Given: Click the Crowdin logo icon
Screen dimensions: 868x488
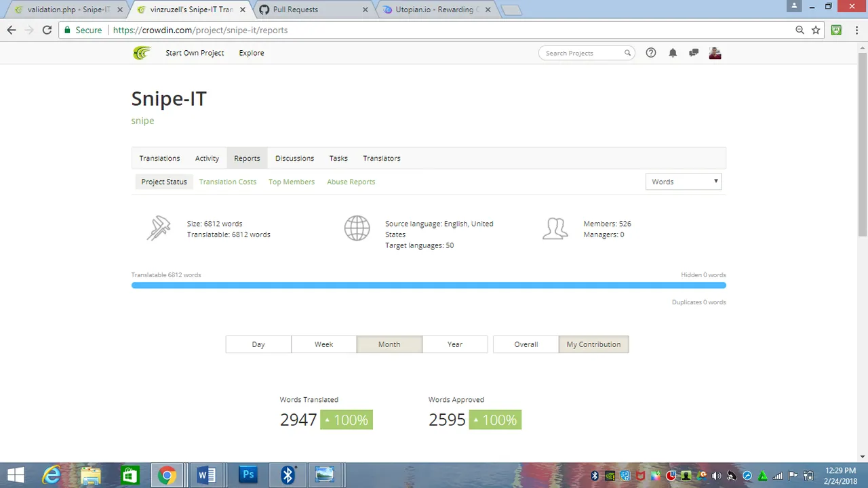Looking at the screenshot, I should pos(142,53).
